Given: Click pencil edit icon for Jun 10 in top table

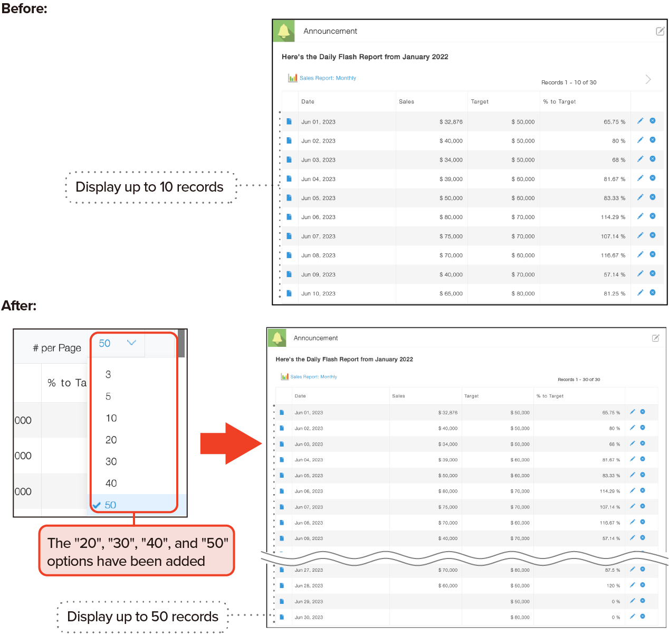Looking at the screenshot, I should click(640, 292).
